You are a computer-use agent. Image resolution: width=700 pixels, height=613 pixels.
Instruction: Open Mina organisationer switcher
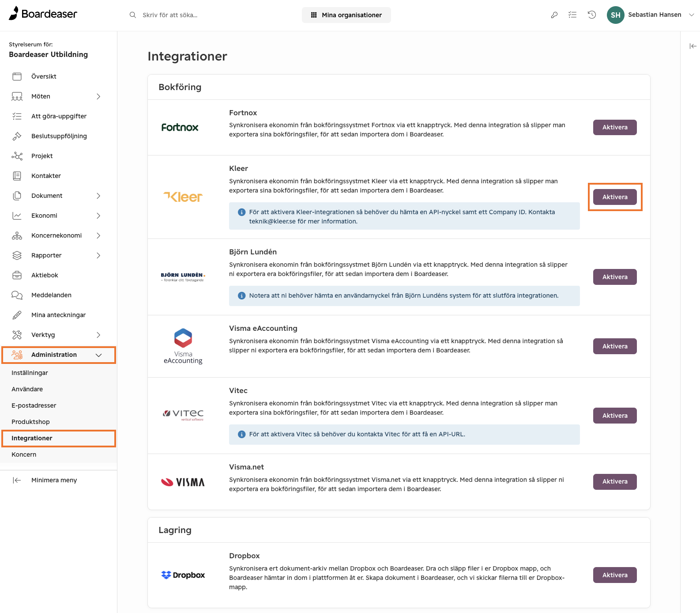346,15
